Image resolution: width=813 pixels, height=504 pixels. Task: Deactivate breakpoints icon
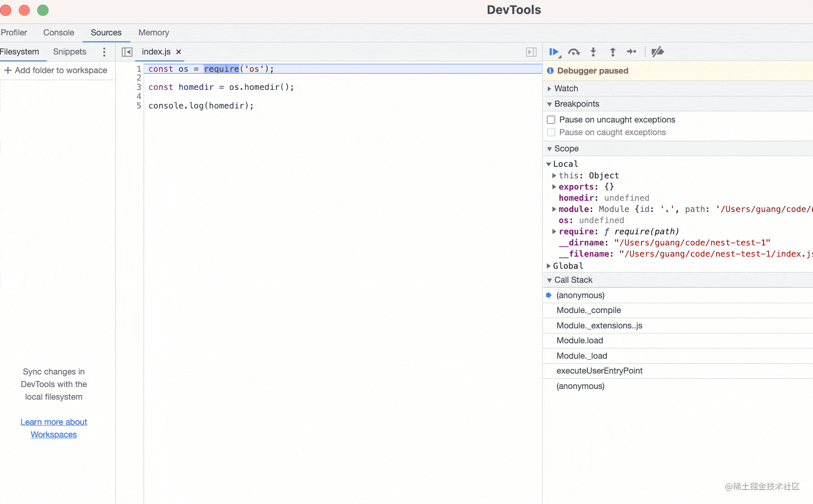[657, 52]
